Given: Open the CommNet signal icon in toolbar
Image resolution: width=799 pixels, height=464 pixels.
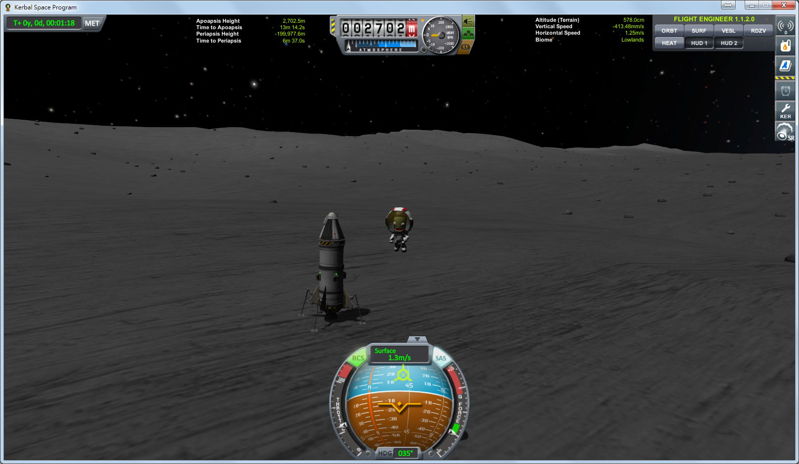Looking at the screenshot, I should click(x=785, y=26).
